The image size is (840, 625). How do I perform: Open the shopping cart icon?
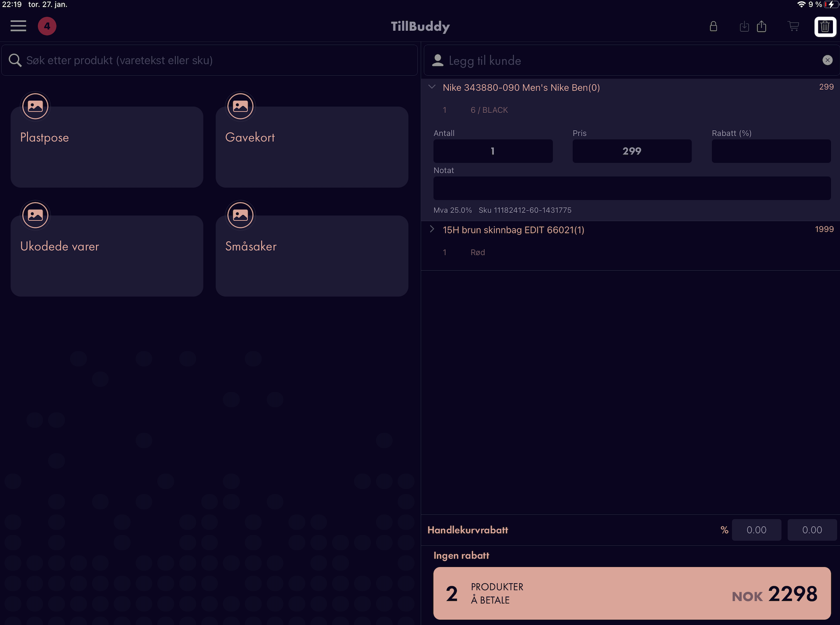pos(793,26)
